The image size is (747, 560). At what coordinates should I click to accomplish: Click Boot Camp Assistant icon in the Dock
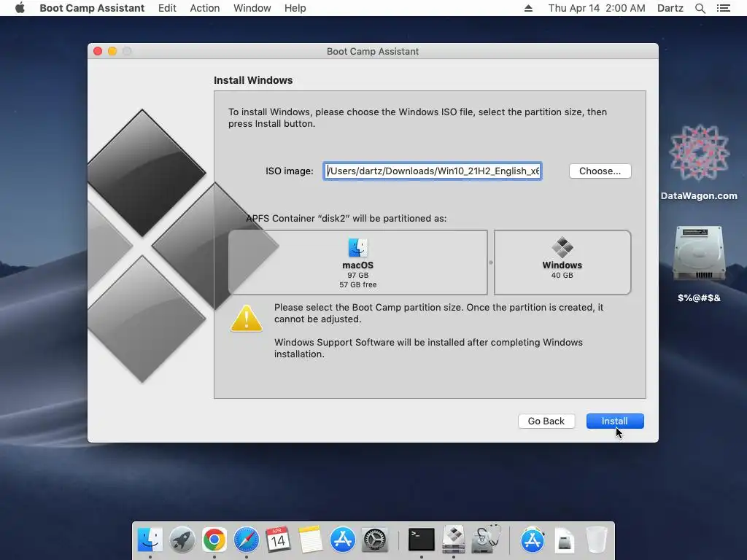[454, 540]
